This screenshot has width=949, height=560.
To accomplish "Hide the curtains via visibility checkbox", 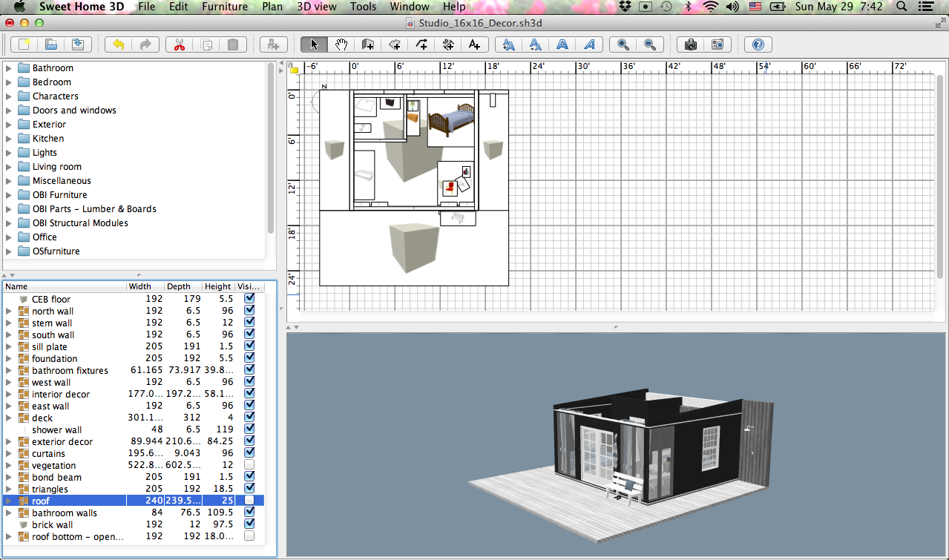I will 249,452.
